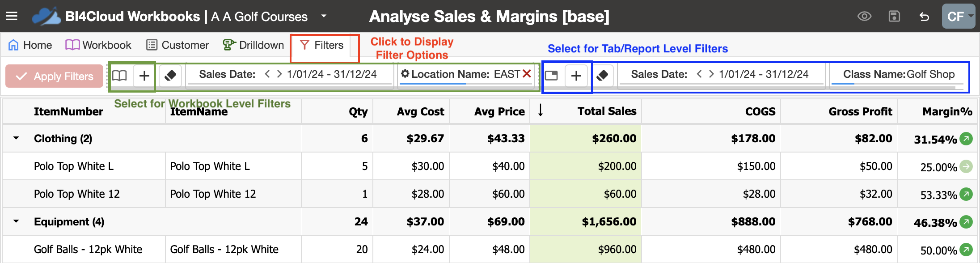980x263 pixels.
Task: Click the save disk icon
Action: [894, 17]
